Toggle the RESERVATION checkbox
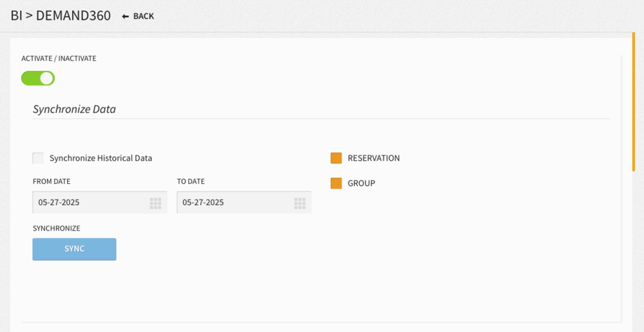Screen dimensions: 644x332 tap(336, 158)
